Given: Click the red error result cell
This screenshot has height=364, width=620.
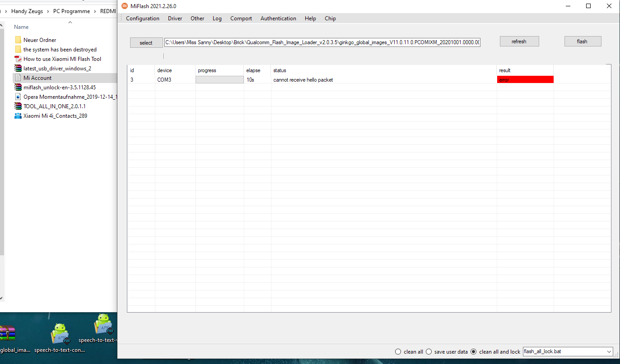Looking at the screenshot, I should [x=525, y=80].
